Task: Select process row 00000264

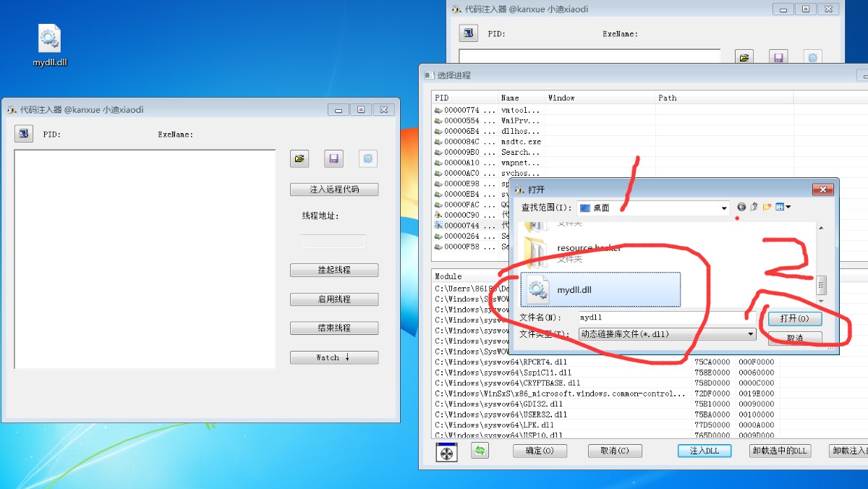Action: click(472, 236)
